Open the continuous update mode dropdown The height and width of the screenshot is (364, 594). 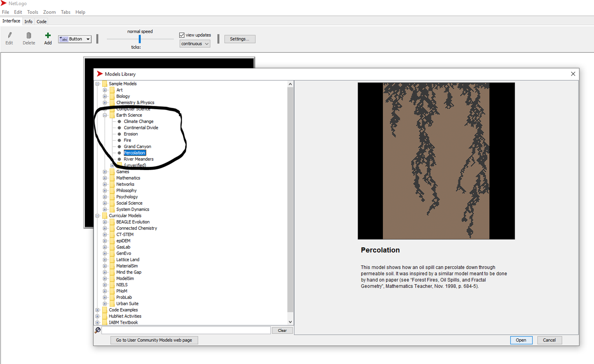click(195, 44)
